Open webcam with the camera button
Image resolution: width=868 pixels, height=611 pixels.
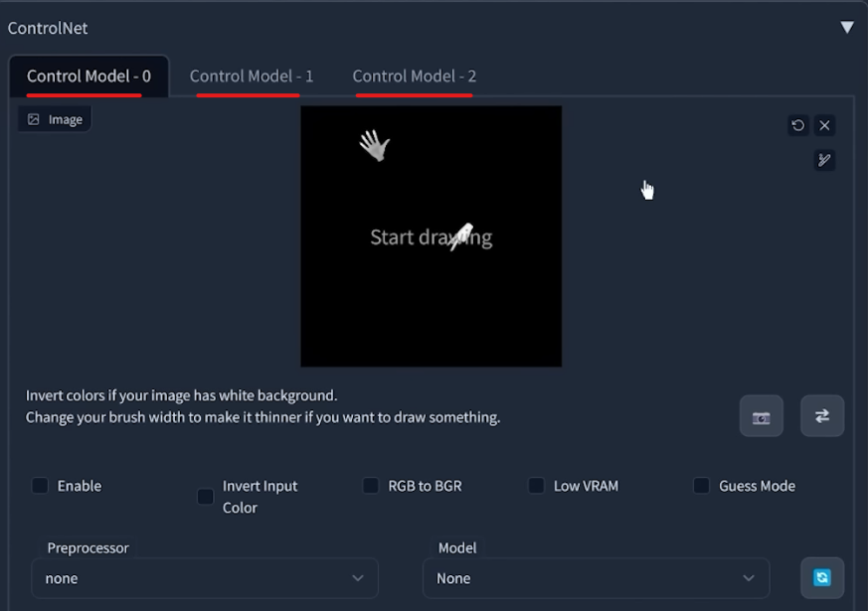(762, 416)
